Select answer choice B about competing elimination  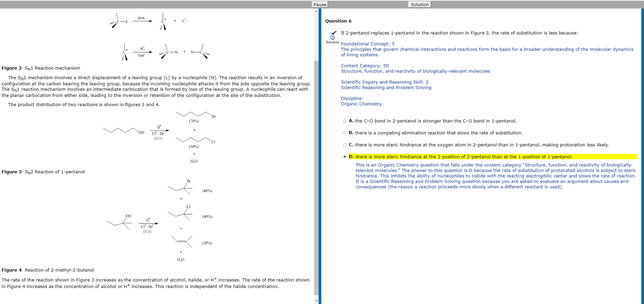coord(345,133)
